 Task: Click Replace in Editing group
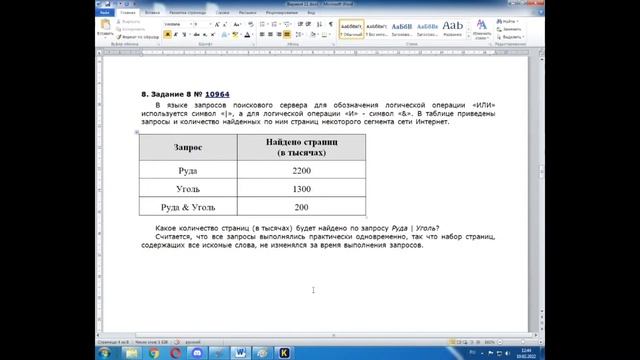(x=509, y=29)
